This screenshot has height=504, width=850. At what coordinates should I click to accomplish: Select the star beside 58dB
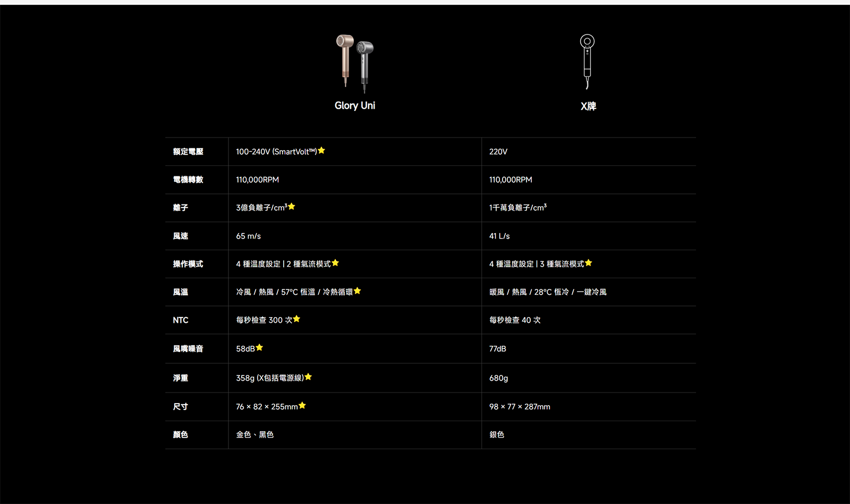point(259,347)
